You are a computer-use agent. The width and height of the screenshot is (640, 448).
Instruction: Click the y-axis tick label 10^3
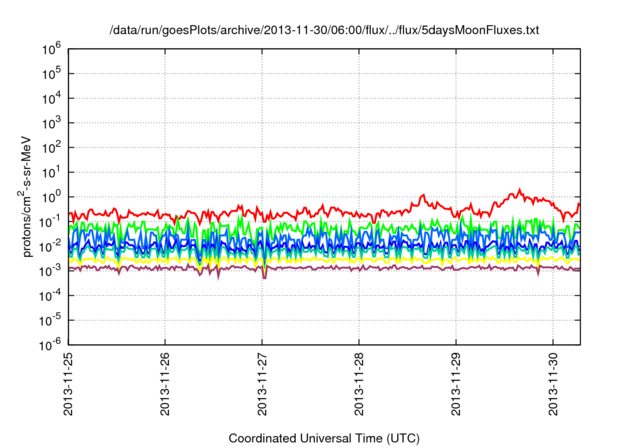tap(51, 123)
